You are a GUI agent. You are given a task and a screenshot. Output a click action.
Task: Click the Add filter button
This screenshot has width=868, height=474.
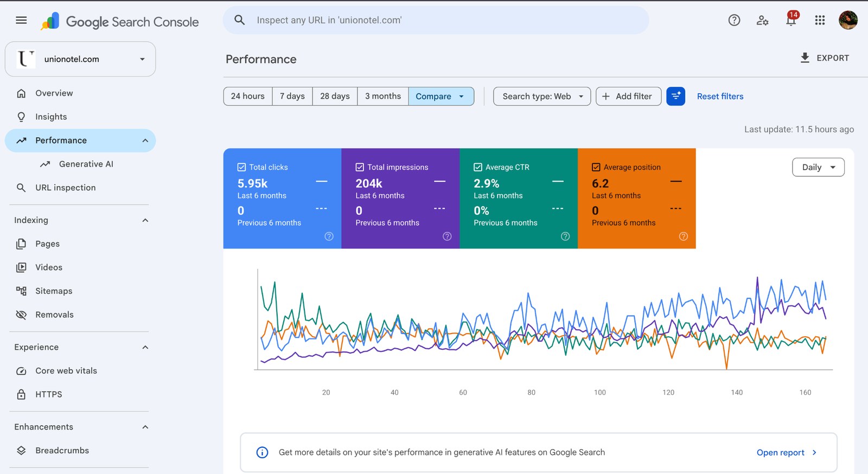pyautogui.click(x=628, y=96)
